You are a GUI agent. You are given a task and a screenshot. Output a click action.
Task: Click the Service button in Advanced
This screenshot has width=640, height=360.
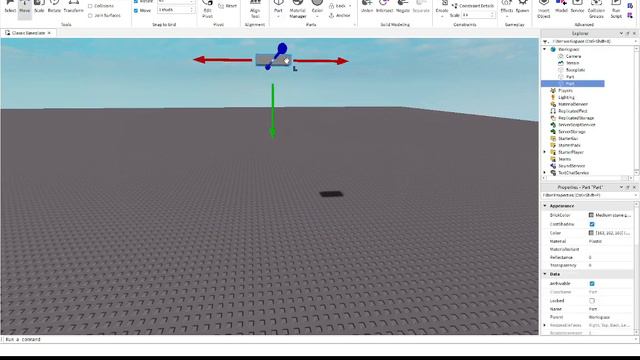pyautogui.click(x=577, y=7)
